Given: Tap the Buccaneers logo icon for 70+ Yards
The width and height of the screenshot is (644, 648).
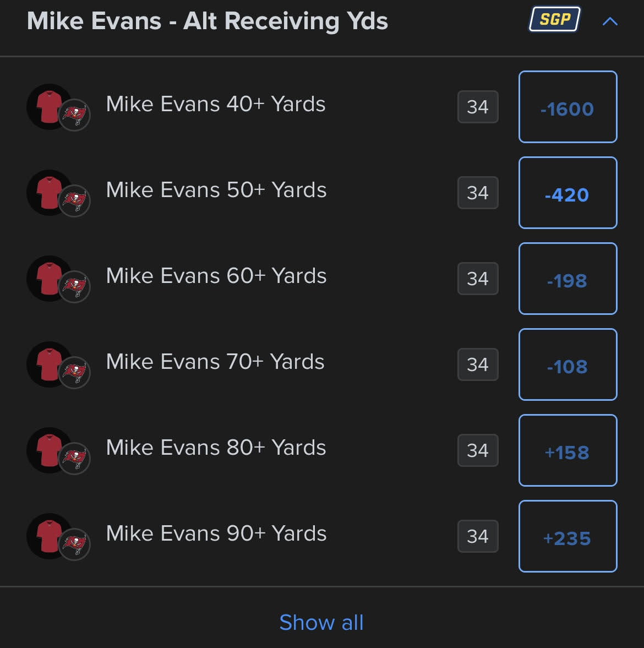Looking at the screenshot, I should click(x=74, y=373).
